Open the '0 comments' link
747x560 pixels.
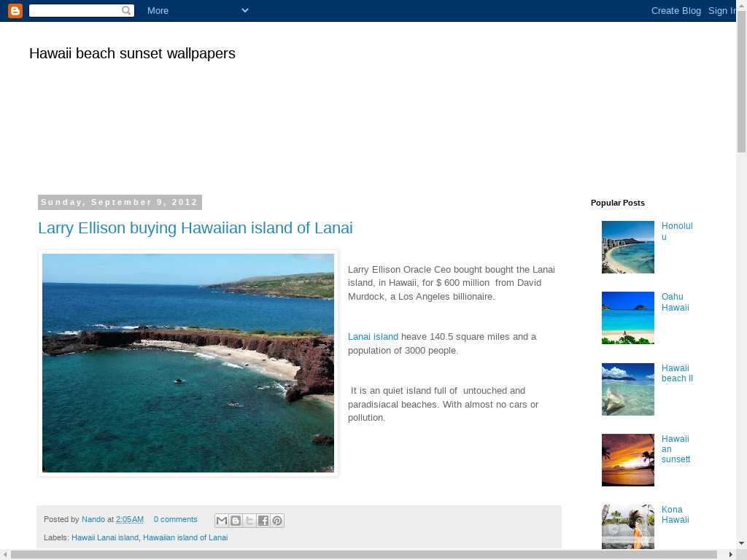pos(175,520)
